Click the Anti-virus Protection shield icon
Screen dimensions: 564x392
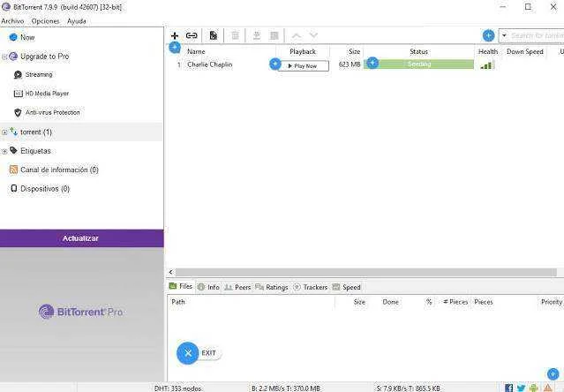tap(18, 112)
